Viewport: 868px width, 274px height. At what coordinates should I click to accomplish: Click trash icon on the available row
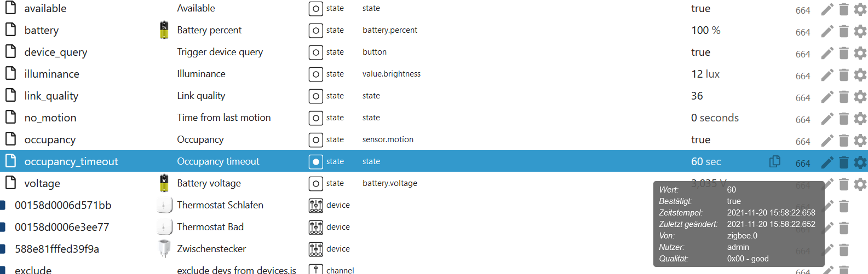coord(844,9)
